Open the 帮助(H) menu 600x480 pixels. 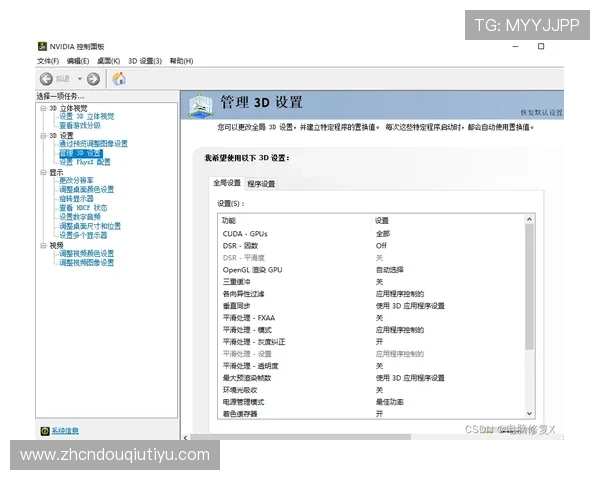pyautogui.click(x=181, y=61)
